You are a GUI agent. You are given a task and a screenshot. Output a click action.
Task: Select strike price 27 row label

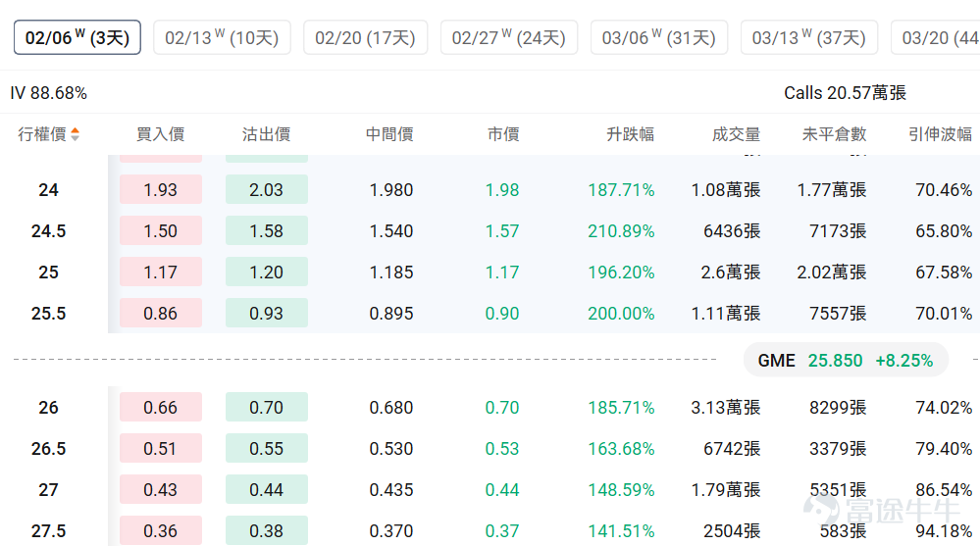49,490
